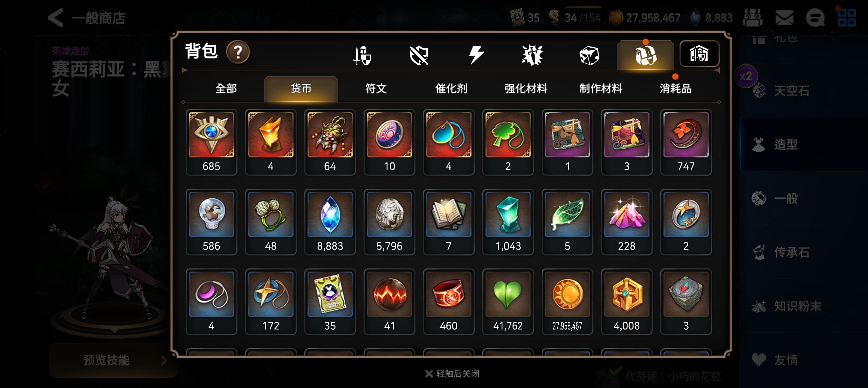Open the chat bubble icon
This screenshot has height=388, width=868.
(815, 18)
